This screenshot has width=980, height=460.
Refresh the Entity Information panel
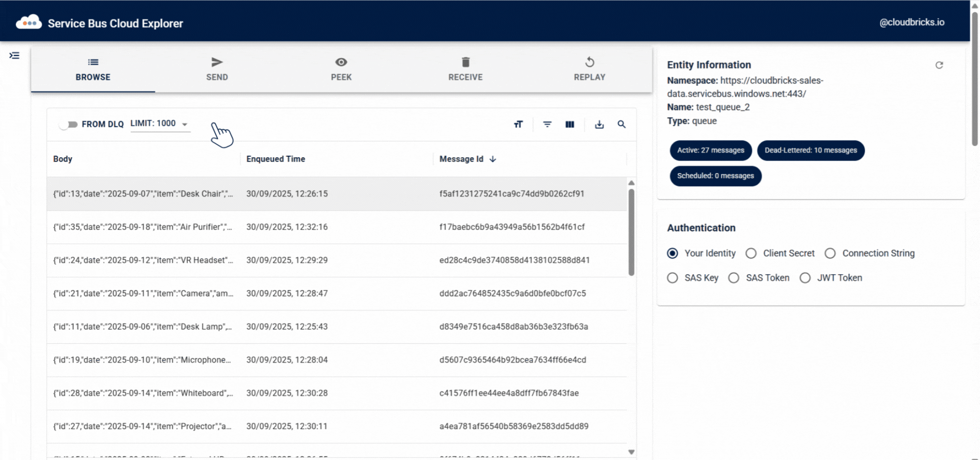939,65
